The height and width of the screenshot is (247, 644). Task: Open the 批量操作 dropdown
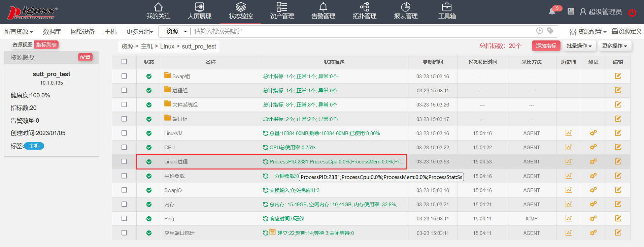tap(579, 46)
